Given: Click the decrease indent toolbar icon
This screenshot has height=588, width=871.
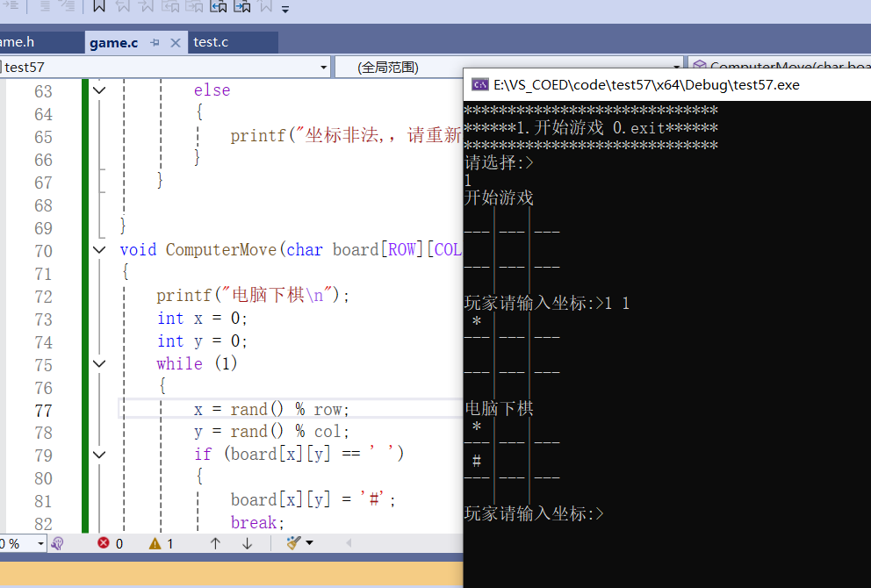Looking at the screenshot, I should coord(11,6).
